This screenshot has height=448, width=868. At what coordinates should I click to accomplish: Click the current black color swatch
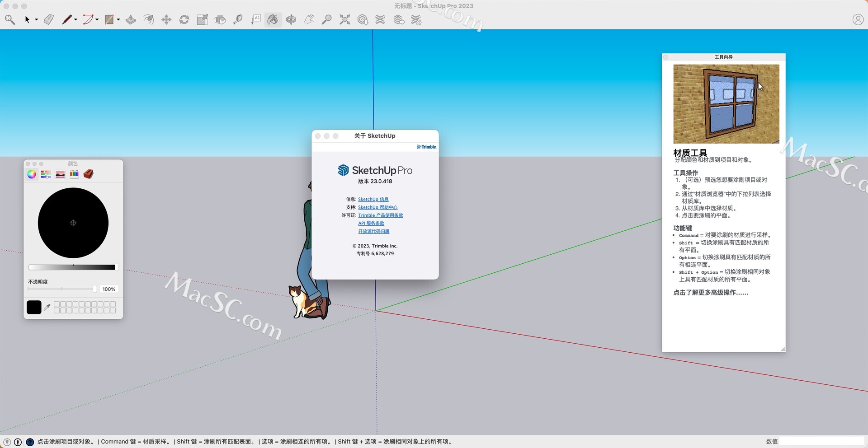tap(34, 308)
